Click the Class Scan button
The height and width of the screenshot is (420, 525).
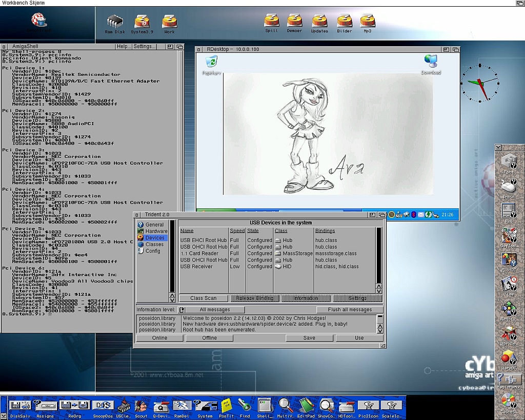[203, 298]
